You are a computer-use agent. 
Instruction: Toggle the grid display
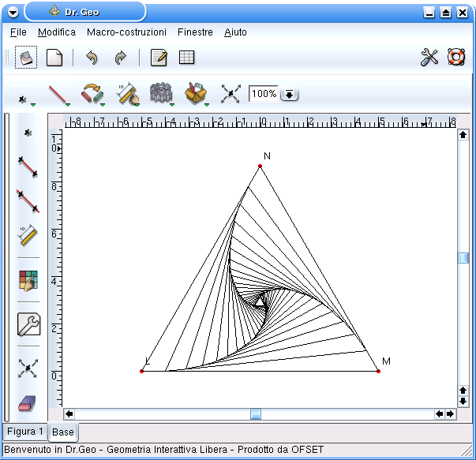186,58
